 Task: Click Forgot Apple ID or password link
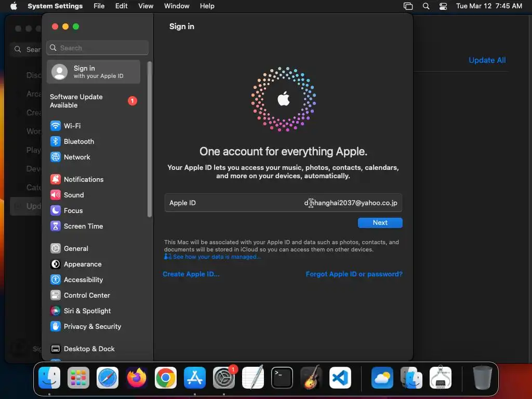click(x=354, y=274)
